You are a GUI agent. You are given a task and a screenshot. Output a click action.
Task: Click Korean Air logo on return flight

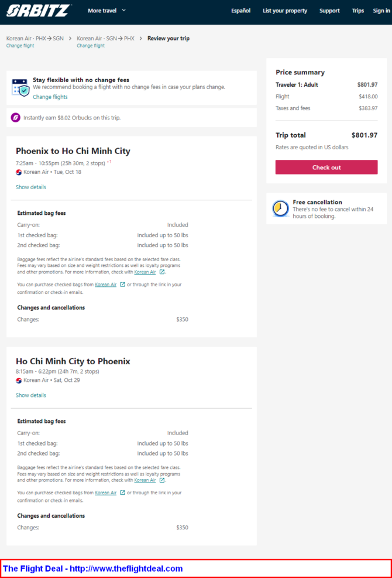19,381
